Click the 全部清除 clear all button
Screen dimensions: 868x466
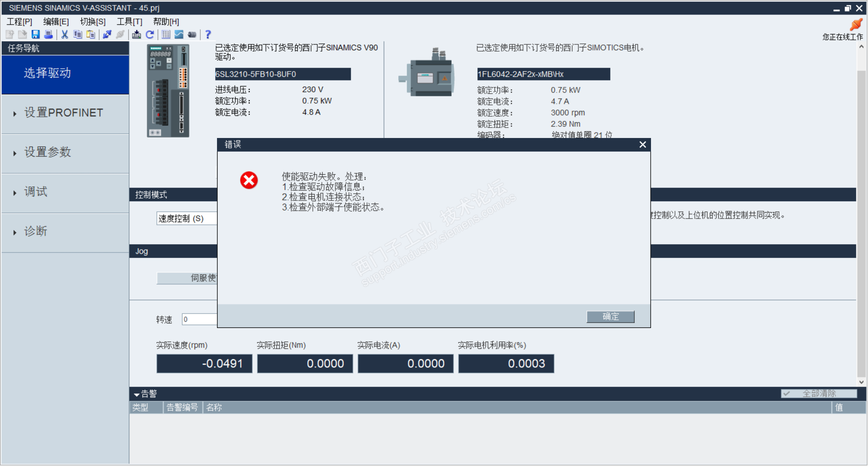pyautogui.click(x=819, y=394)
